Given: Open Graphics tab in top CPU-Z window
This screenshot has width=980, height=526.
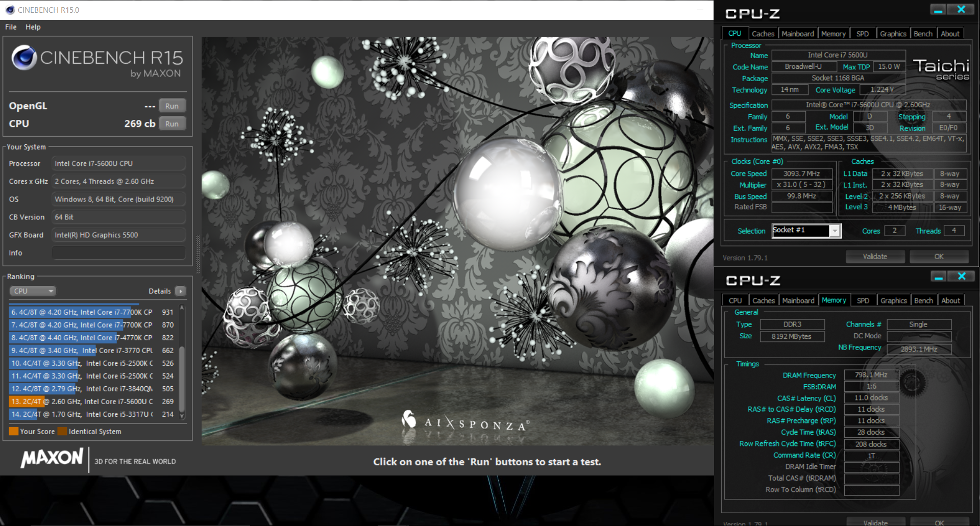Looking at the screenshot, I should 893,34.
